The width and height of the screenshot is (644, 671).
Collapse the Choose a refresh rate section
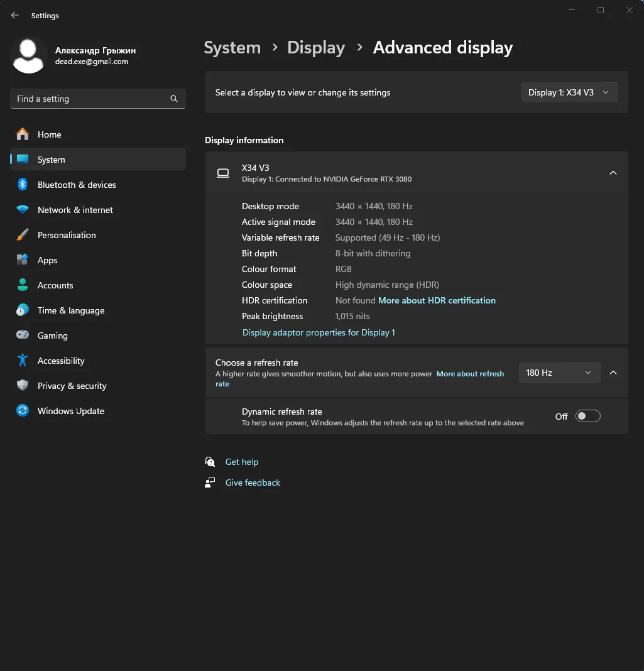coord(613,373)
